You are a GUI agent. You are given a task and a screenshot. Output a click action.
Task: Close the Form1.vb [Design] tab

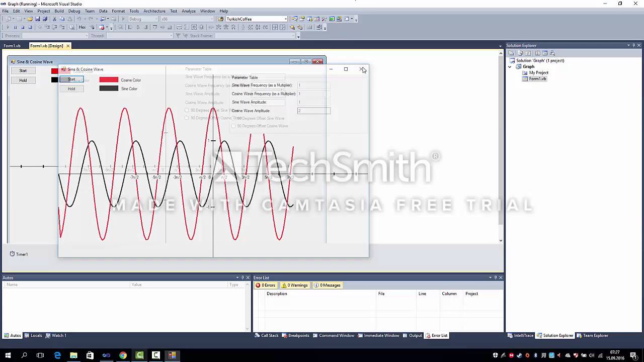[68, 46]
